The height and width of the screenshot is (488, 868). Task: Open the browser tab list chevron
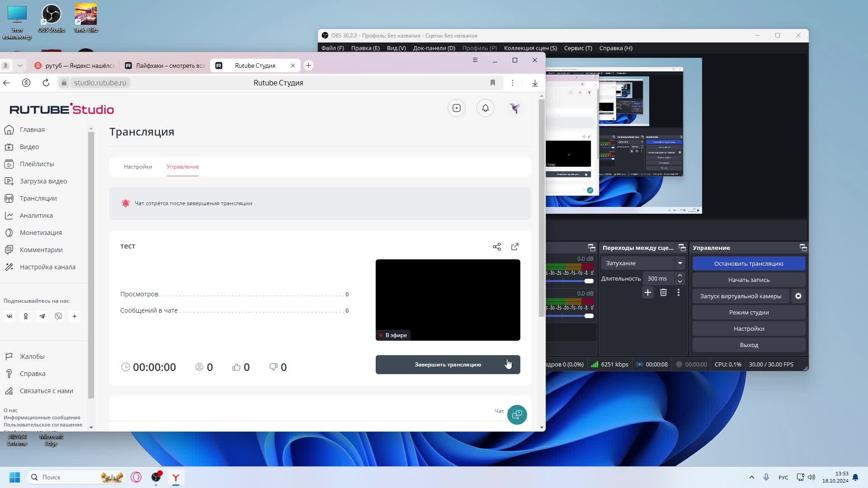[x=20, y=66]
